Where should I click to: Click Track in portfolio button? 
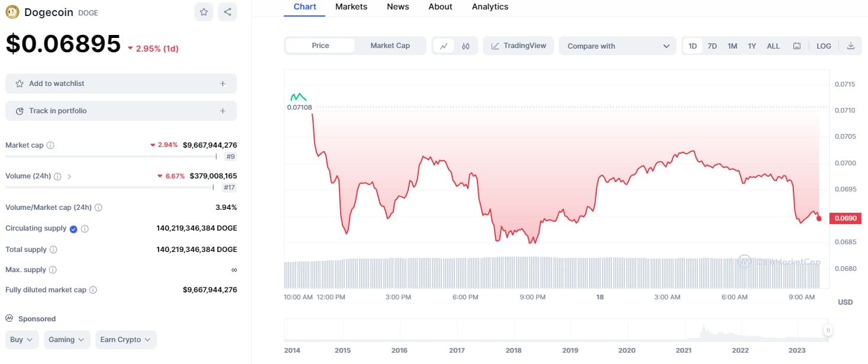click(121, 111)
